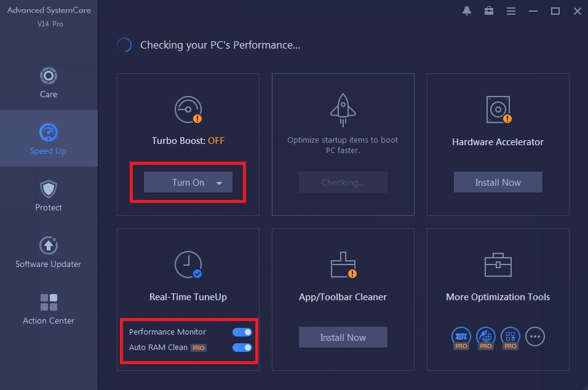
Task: Open the toolbox icon in the title bar
Action: 488,10
